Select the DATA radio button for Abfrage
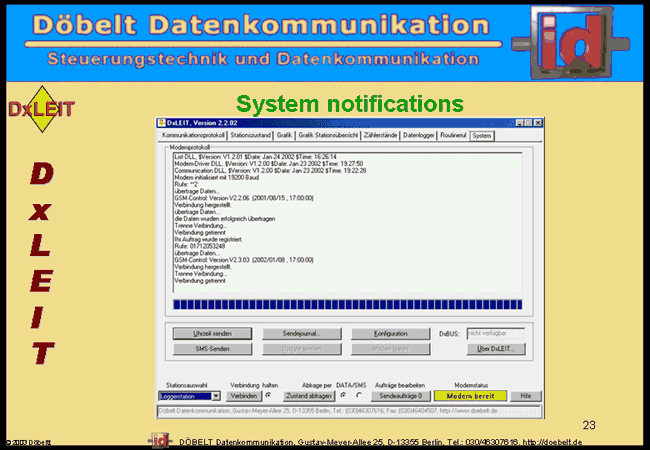The width and height of the screenshot is (650, 450). click(343, 395)
